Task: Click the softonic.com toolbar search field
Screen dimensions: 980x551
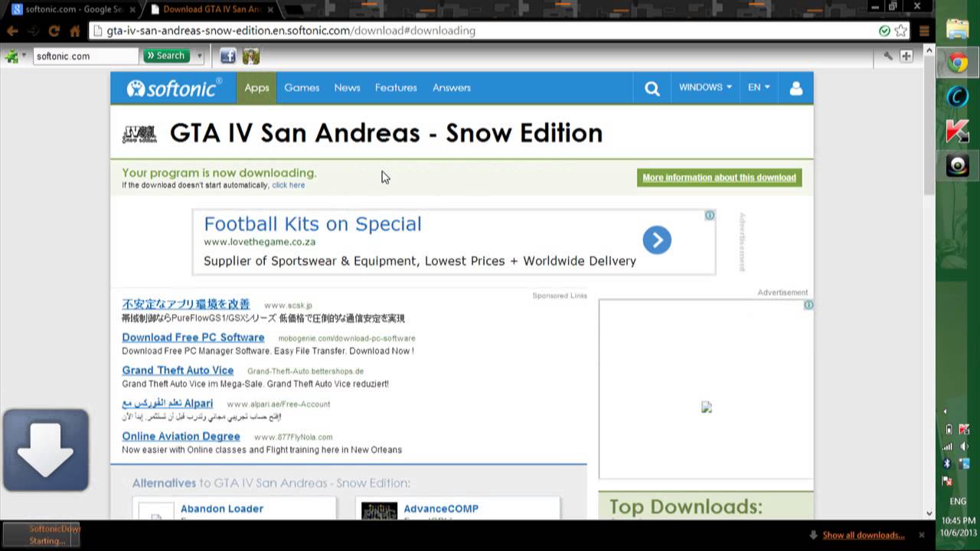Action: 86,56
